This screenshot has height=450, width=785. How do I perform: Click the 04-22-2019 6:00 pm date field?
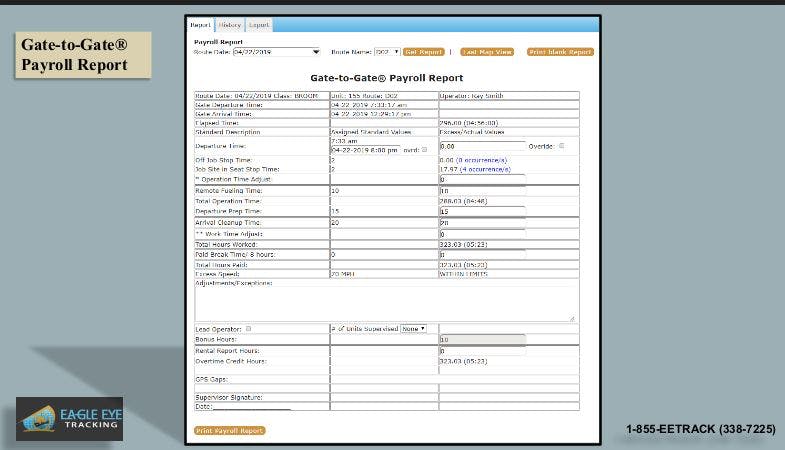pos(365,150)
